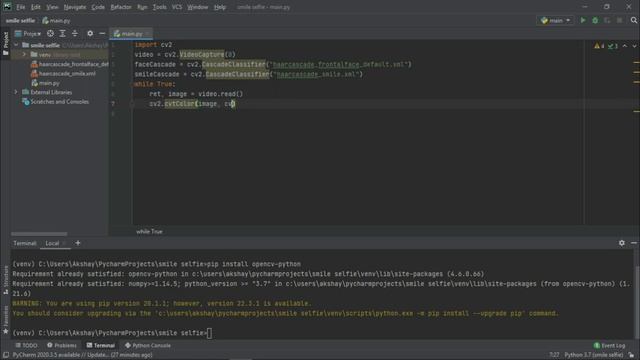
Task: Open the Code menu
Action: tap(98, 7)
